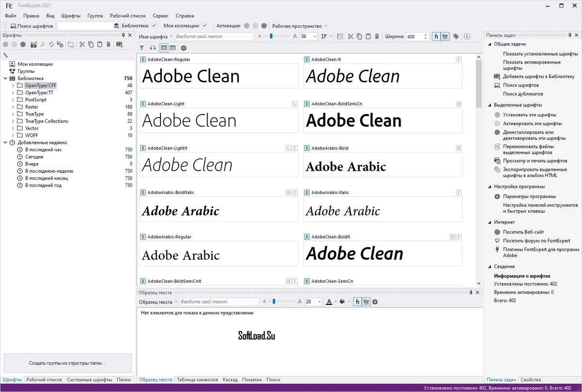
Task: Click the scissors icon next to Ширина field
Action: (351, 36)
